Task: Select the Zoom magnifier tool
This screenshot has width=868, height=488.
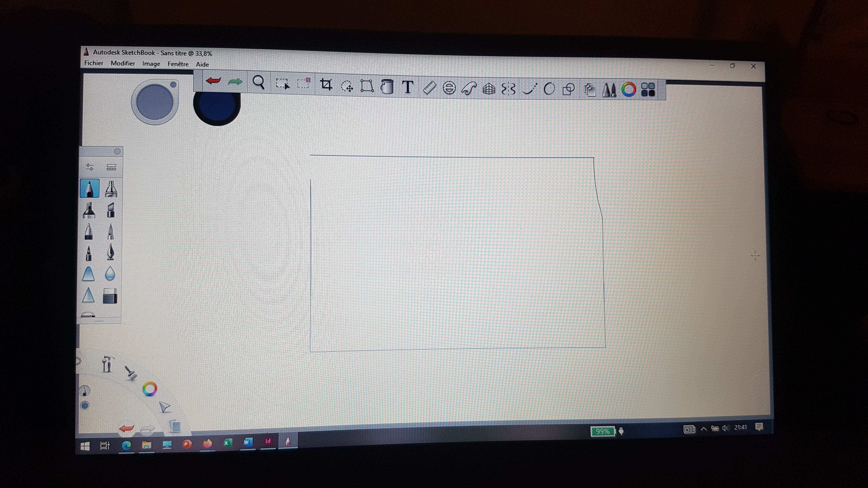Action: (x=258, y=82)
